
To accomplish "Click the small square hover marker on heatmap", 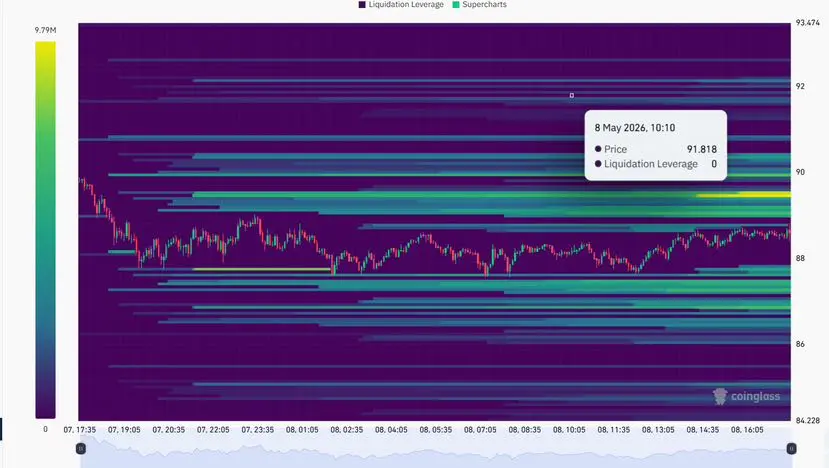I will 572,95.
